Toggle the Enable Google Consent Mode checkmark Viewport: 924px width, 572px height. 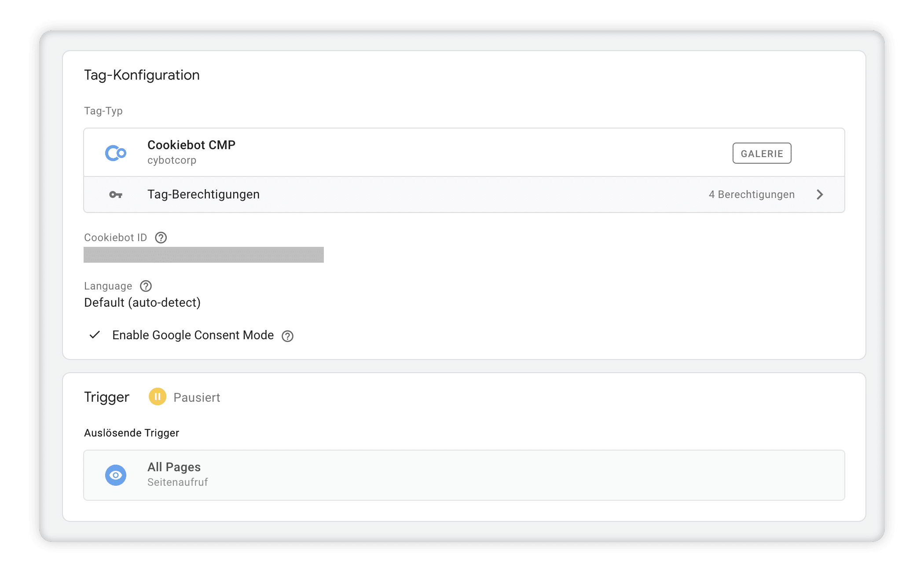[95, 335]
